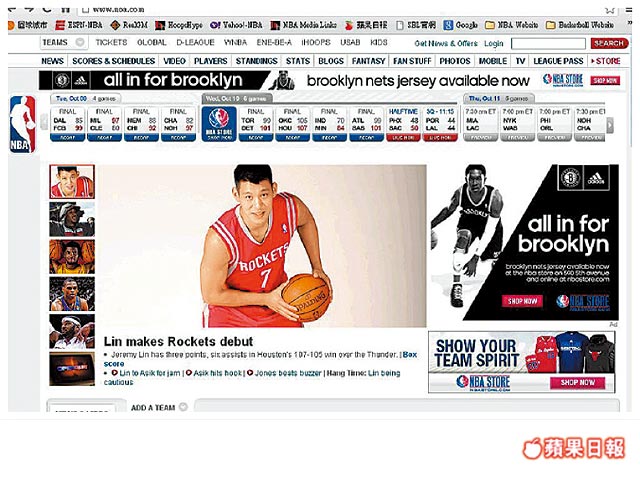The width and height of the screenshot is (640, 480).
Task: Open the Basketball Website bookmark folder
Action: [580, 25]
